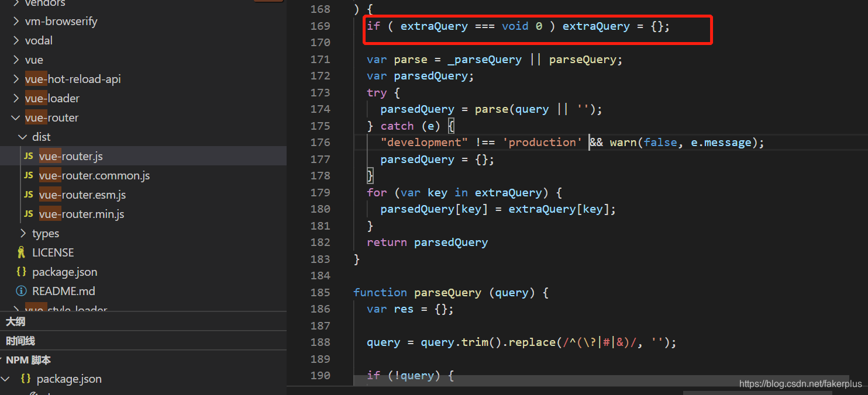Open vue-router.esm.js file

coord(143,195)
